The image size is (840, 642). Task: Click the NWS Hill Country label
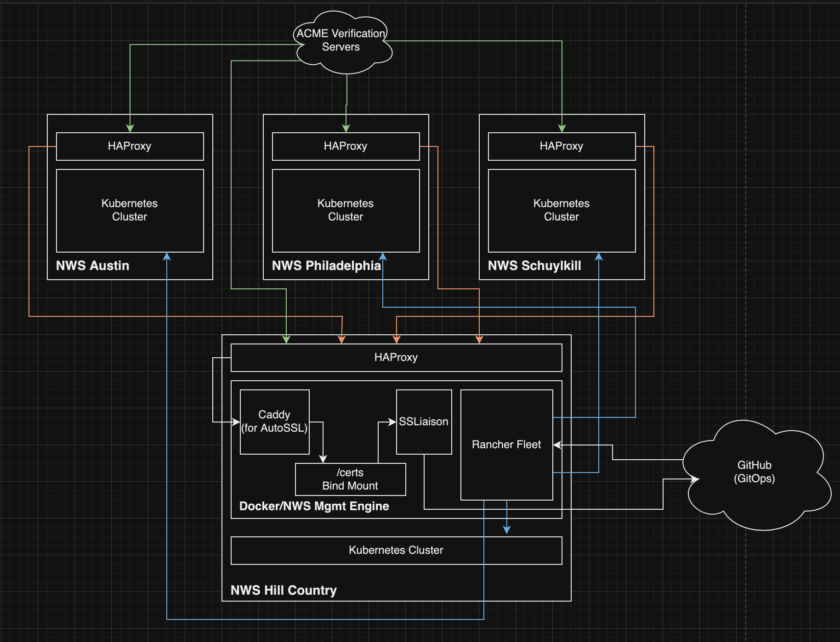284,590
